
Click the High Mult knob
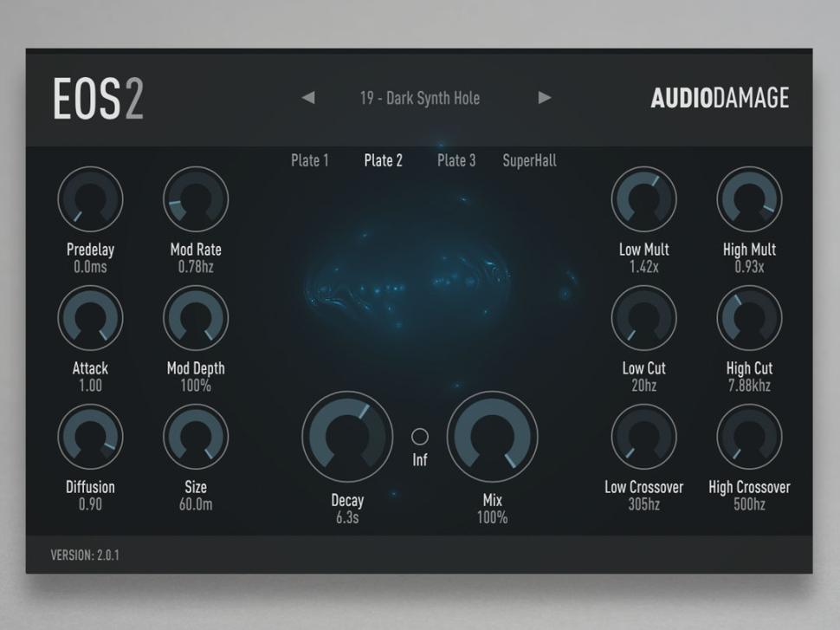click(x=749, y=199)
